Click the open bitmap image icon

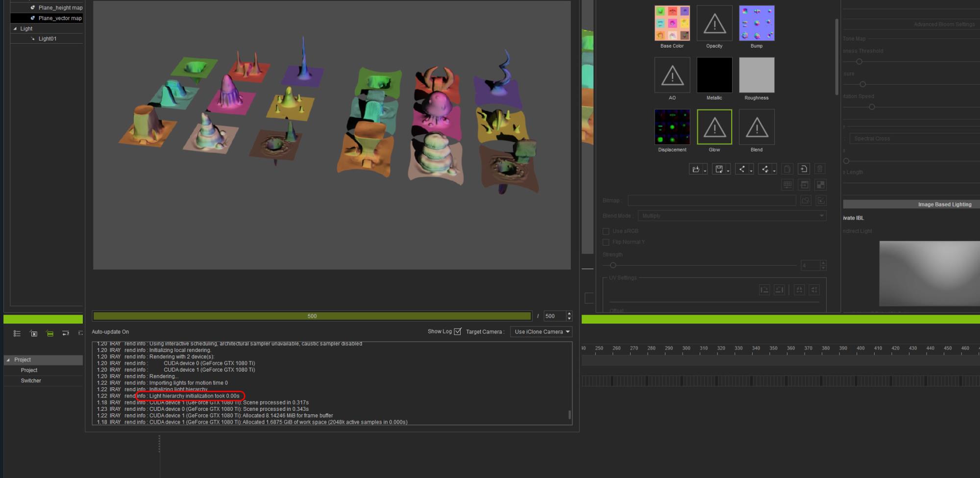[806, 201]
